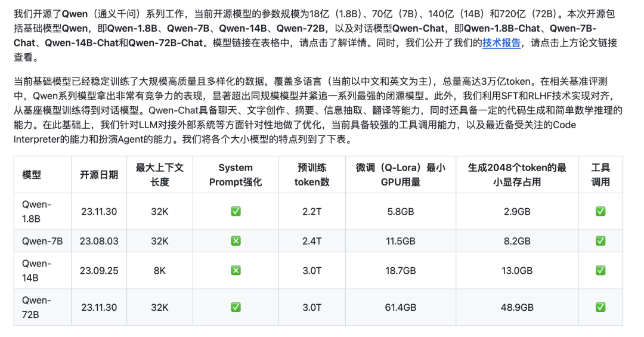644x337 pixels.
Task: Click the 23.11.30 date in Qwen-1.8B row
Action: [99, 212]
